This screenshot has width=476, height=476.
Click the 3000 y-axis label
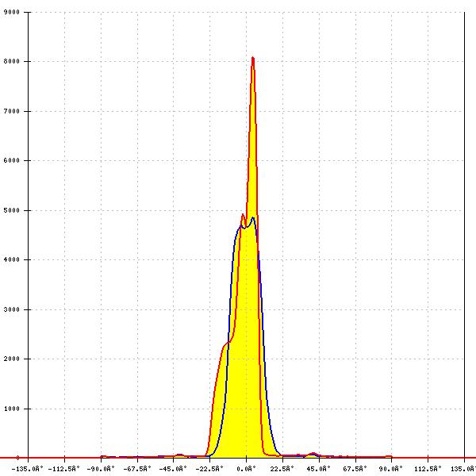(x=12, y=309)
